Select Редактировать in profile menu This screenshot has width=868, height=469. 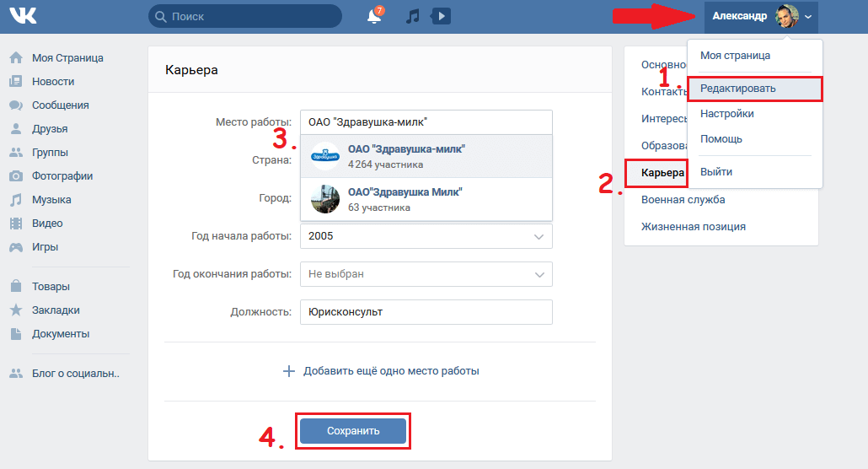[755, 89]
